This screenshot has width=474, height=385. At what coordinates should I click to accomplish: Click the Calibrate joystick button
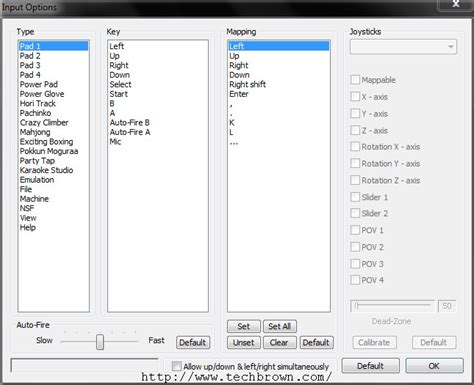374,343
